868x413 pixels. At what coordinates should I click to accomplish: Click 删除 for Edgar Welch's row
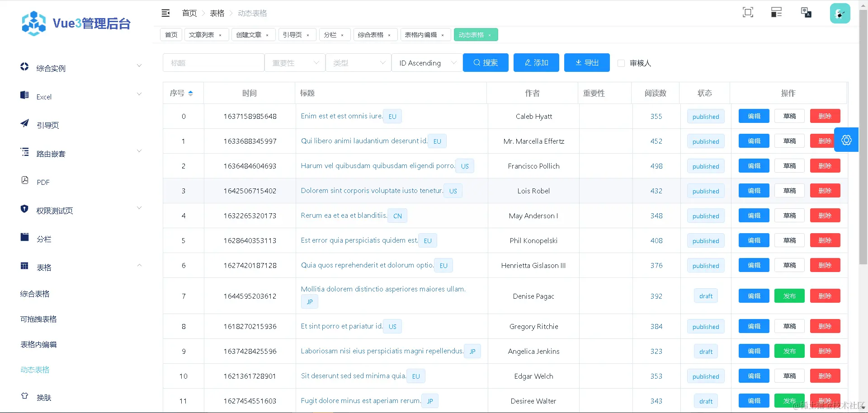(825, 376)
